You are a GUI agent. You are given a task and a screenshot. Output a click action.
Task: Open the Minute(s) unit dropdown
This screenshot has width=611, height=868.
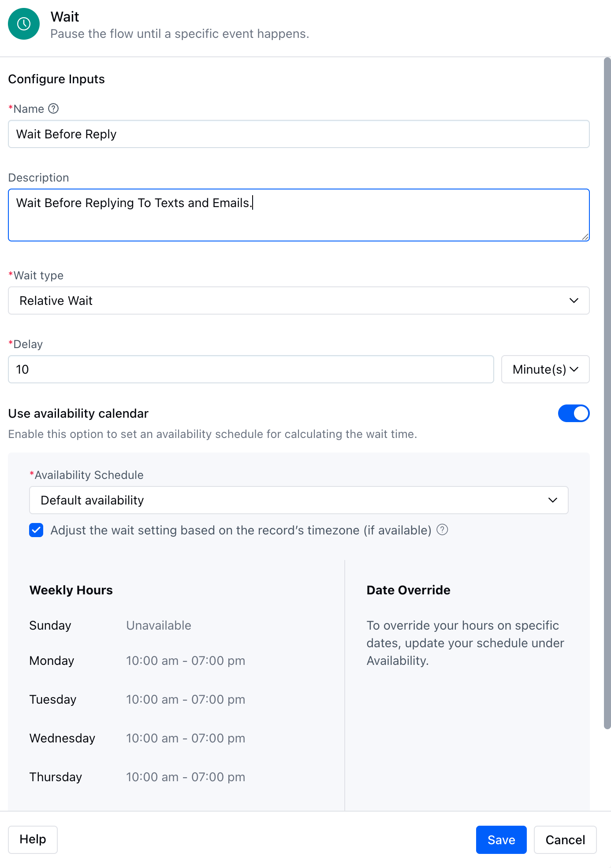(545, 369)
